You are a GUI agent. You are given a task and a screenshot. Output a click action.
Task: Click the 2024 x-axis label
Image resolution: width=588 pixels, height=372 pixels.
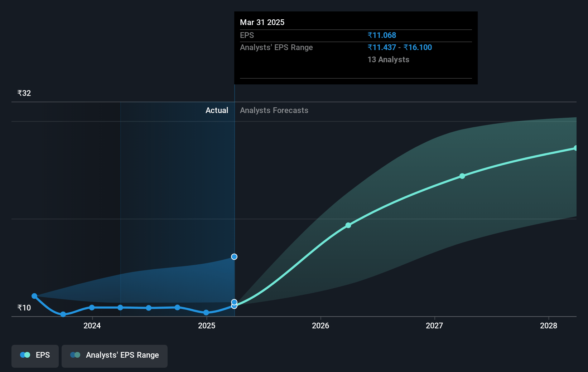point(92,325)
